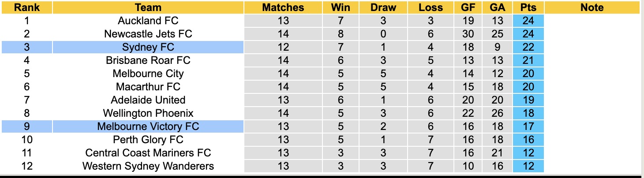Select the GA column header
644x178 pixels.
498,7
